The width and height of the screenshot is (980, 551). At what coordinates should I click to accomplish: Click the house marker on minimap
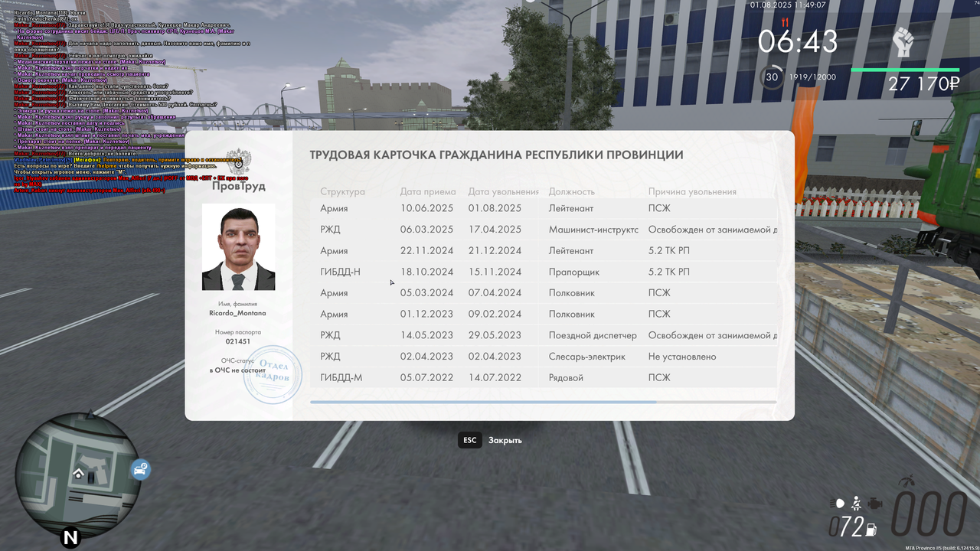click(x=78, y=474)
